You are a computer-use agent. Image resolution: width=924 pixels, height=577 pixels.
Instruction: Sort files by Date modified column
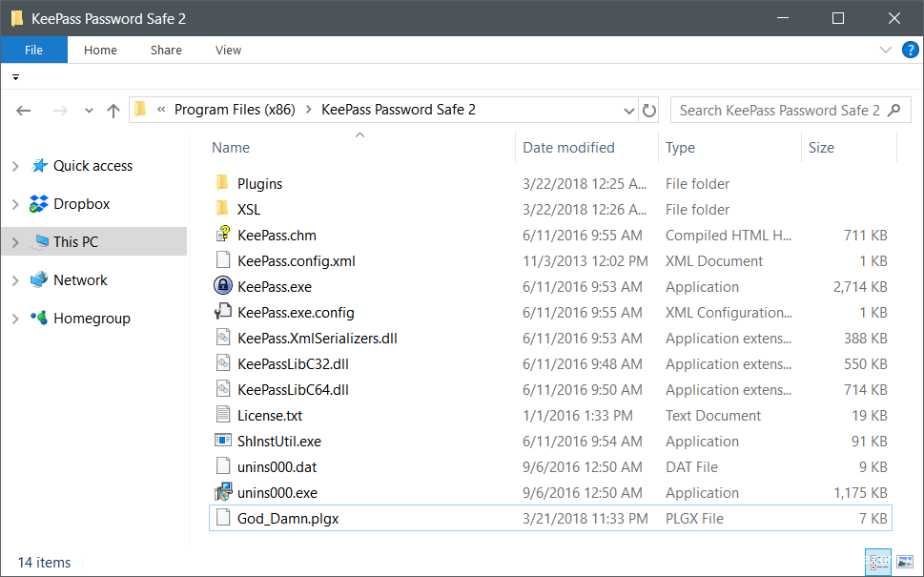click(x=568, y=148)
